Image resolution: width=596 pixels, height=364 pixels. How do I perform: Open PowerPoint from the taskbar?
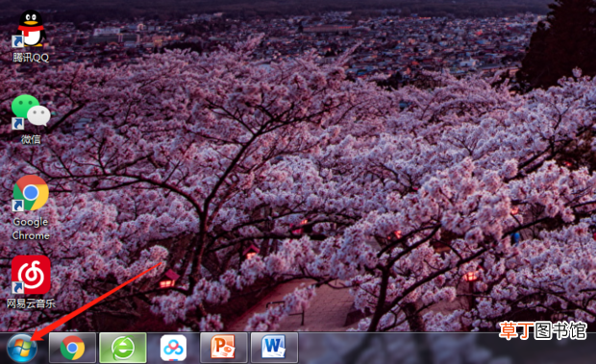point(223,348)
